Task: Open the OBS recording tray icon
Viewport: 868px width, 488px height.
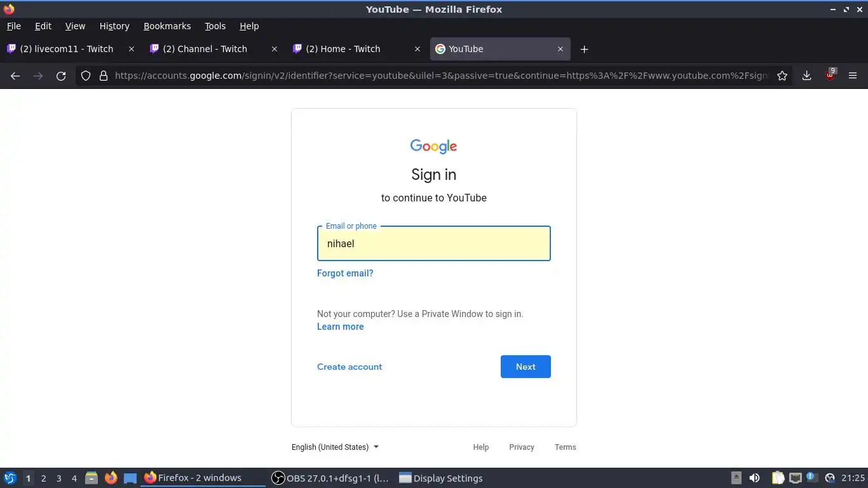Action: (829, 478)
